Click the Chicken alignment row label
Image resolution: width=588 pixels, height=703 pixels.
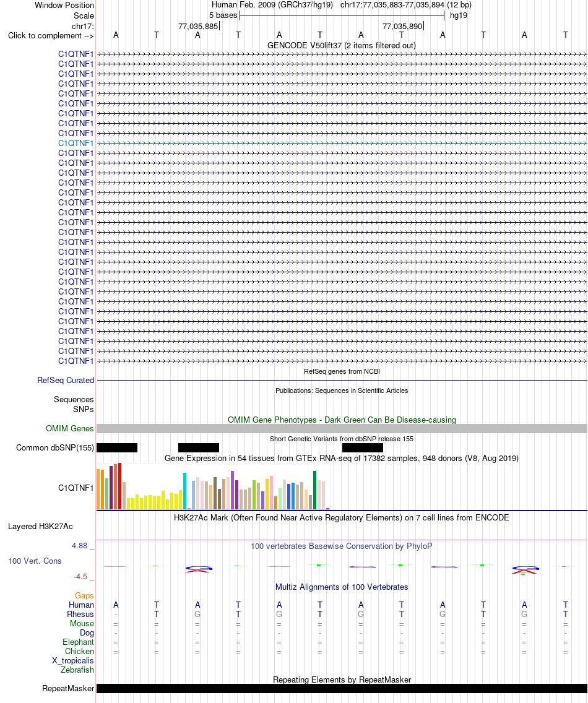[x=79, y=652]
